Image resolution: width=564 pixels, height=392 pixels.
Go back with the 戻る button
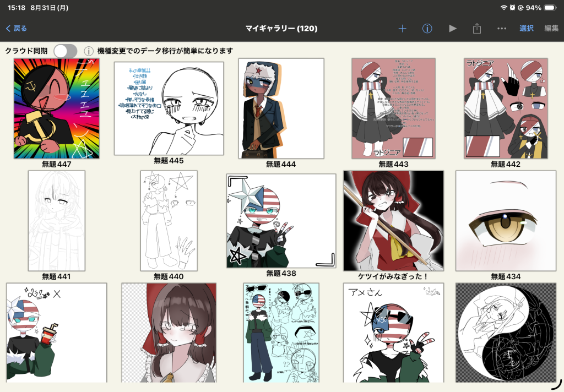(16, 29)
